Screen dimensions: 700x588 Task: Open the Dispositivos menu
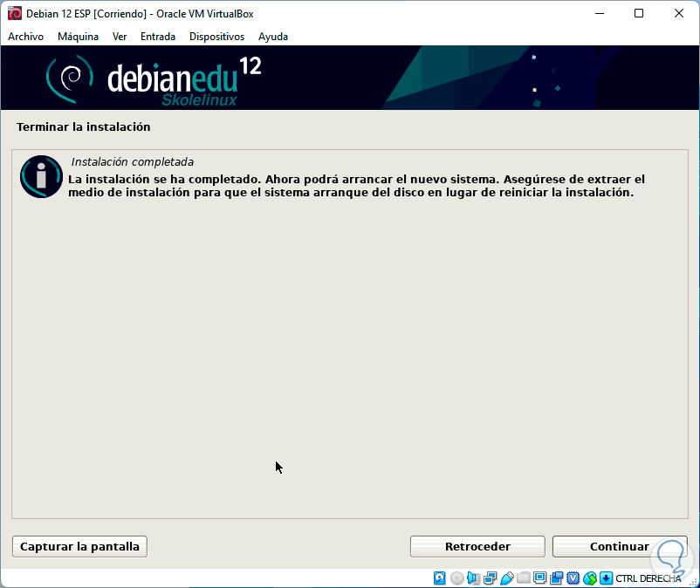(216, 37)
